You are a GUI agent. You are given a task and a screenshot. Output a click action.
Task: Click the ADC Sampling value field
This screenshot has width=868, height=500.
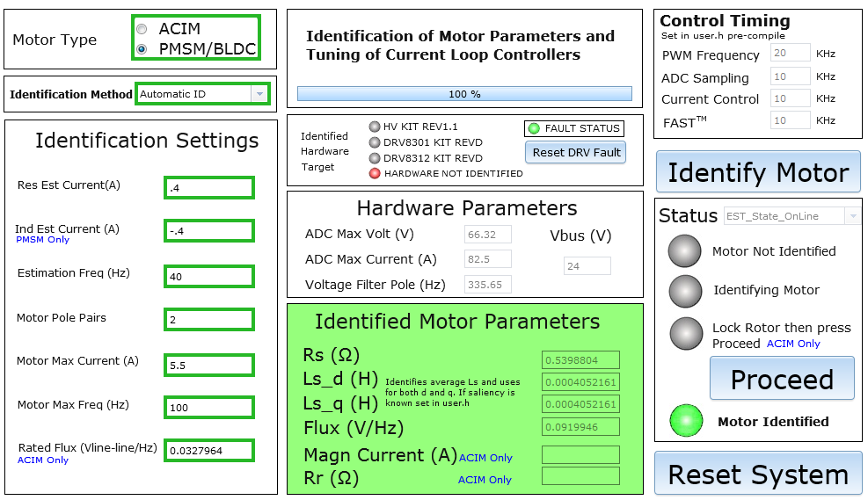pos(790,76)
